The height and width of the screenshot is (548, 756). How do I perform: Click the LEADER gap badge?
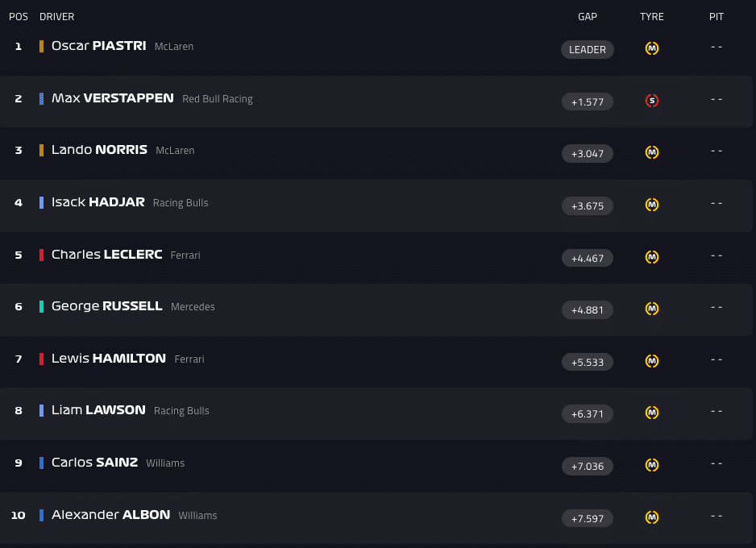tap(588, 49)
